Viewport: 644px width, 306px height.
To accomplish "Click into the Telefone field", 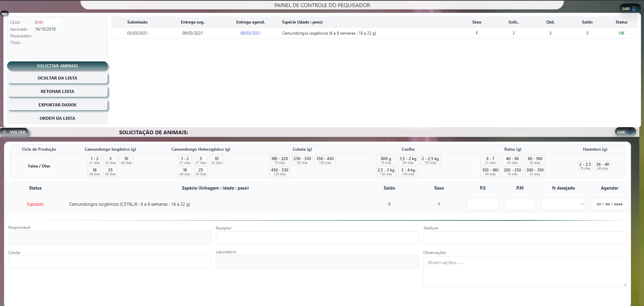I will coord(525,238).
